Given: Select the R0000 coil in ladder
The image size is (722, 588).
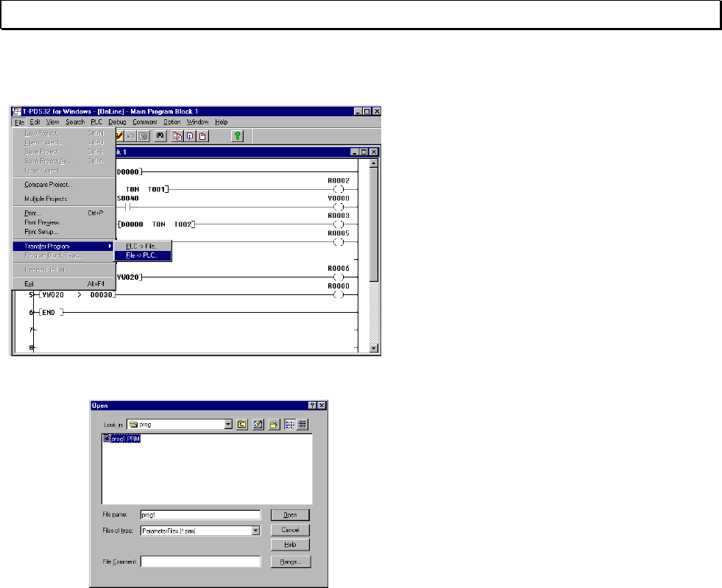Looking at the screenshot, I should [339, 294].
